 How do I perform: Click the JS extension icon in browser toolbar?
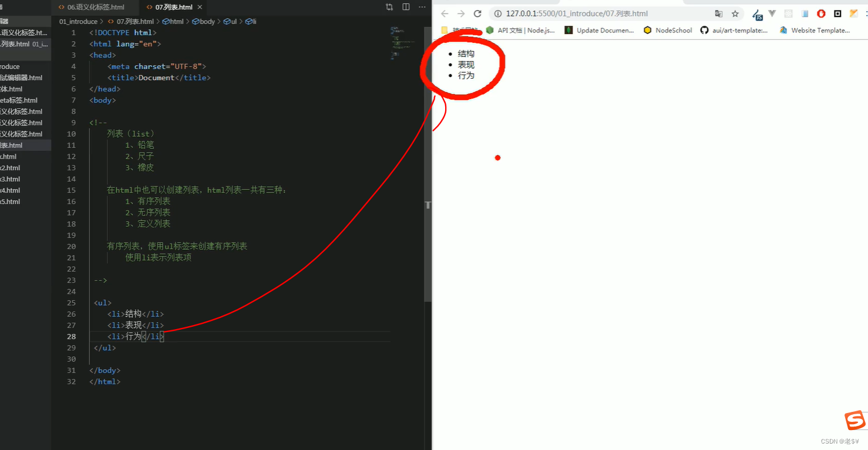[x=758, y=14]
